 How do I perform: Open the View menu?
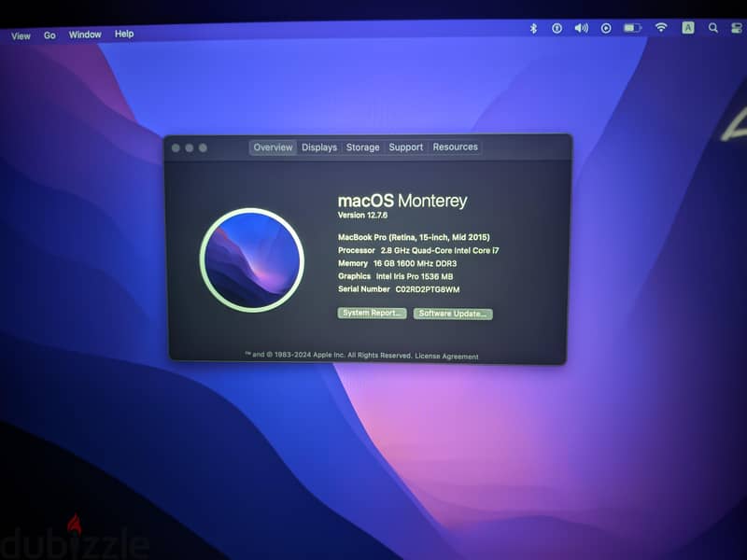21,36
